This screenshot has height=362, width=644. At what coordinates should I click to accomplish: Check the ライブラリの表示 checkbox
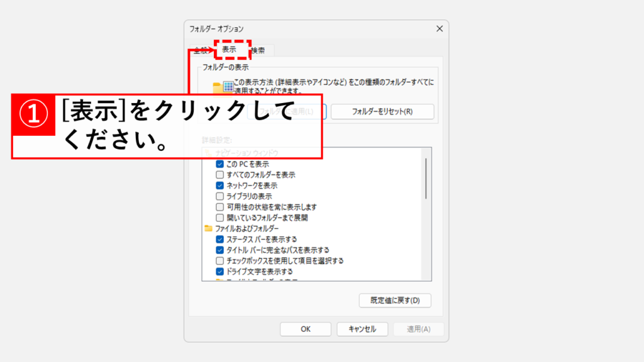click(x=219, y=196)
